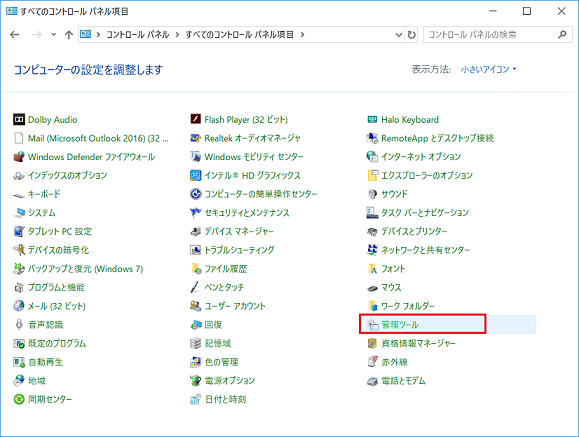Open the キーボード icon
The height and width of the screenshot is (437, 579).
19,194
